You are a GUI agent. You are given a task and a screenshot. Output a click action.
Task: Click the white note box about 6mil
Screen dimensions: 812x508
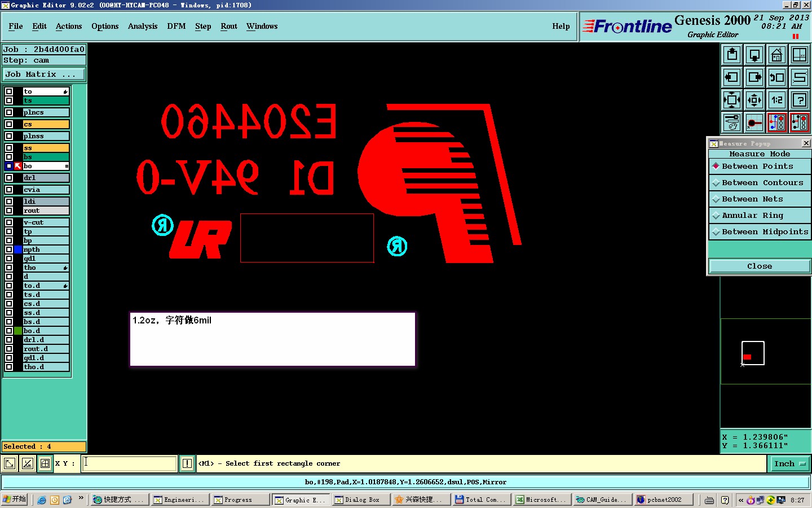(272, 339)
